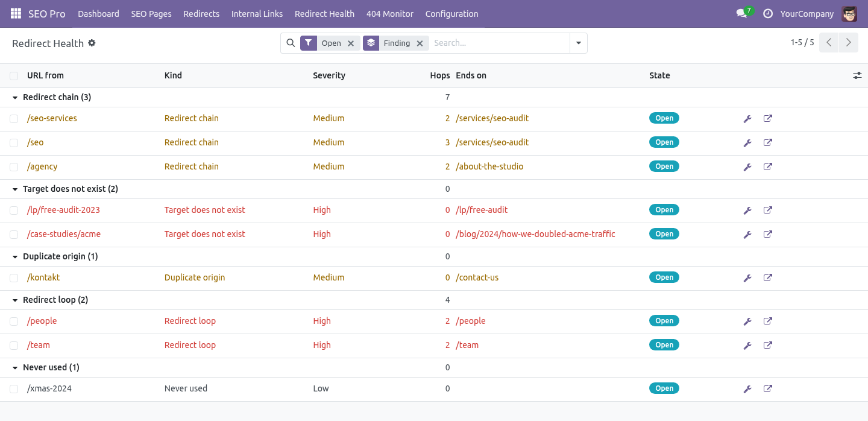Open Redirect Health gear settings
Viewport: 868px width, 421px height.
tap(92, 43)
